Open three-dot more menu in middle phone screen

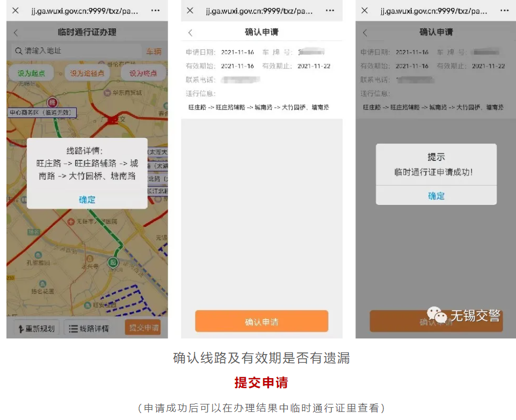tap(330, 11)
